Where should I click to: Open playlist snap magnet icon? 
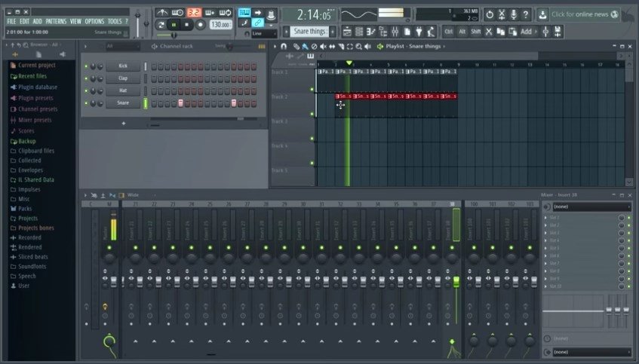(284, 47)
